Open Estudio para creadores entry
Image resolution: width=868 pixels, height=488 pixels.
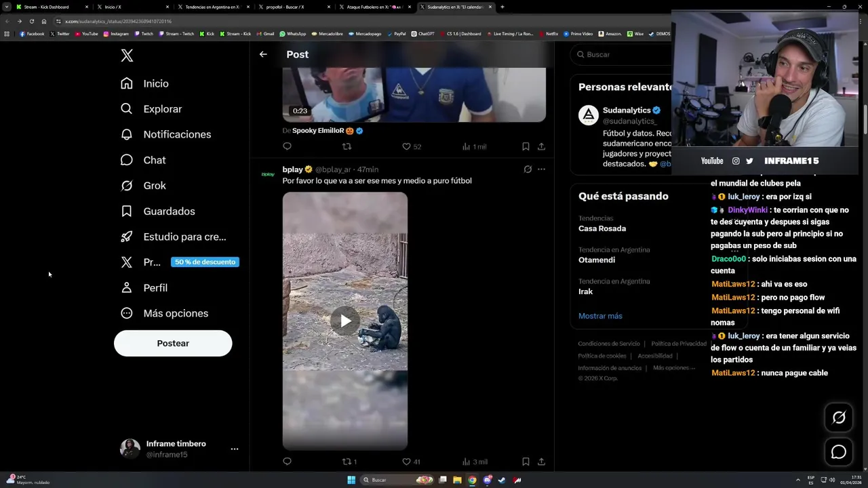coord(173,237)
